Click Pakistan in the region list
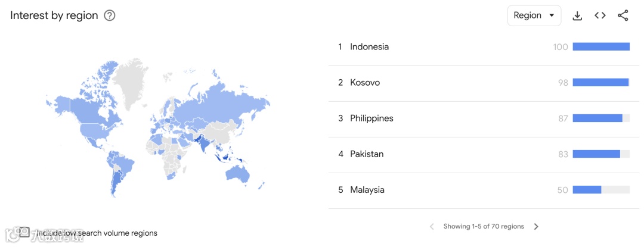The height and width of the screenshot is (247, 644). point(367,154)
